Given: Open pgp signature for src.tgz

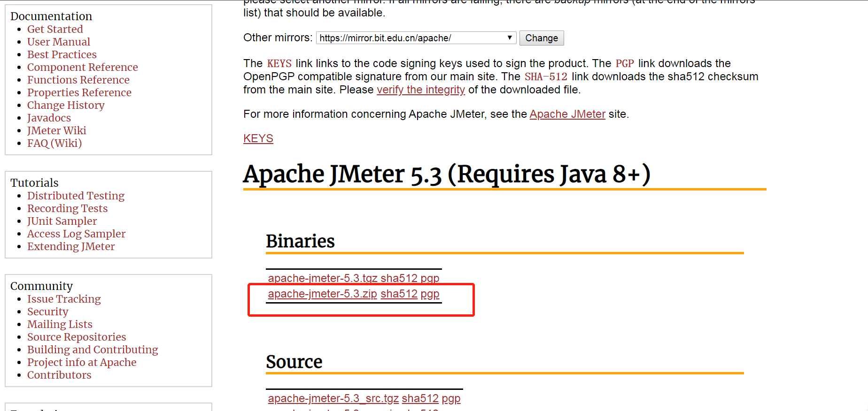Looking at the screenshot, I should (451, 398).
